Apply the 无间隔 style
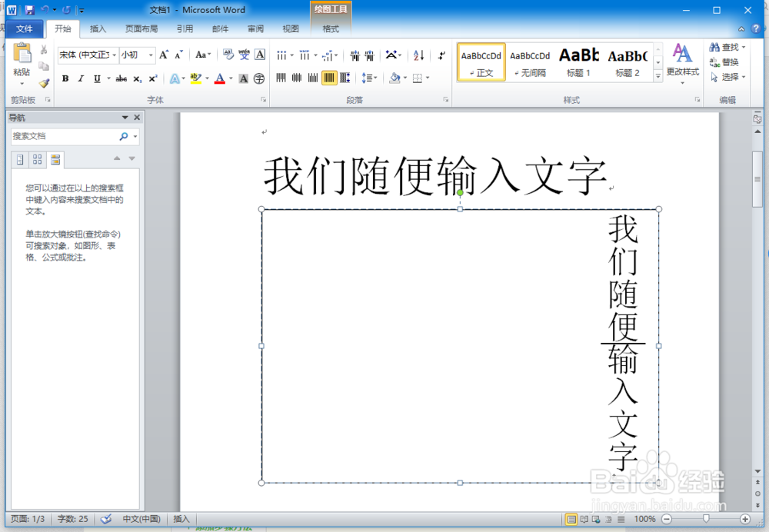The image size is (769, 532). pos(530,62)
